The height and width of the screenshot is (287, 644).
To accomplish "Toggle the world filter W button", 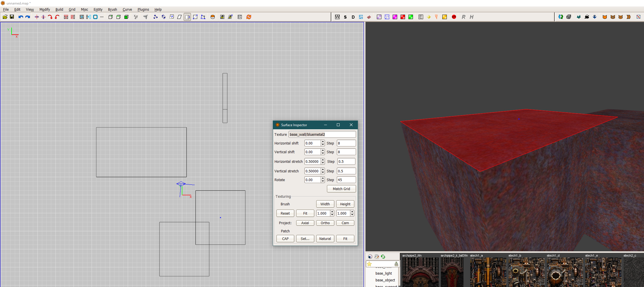I will coord(337,17).
